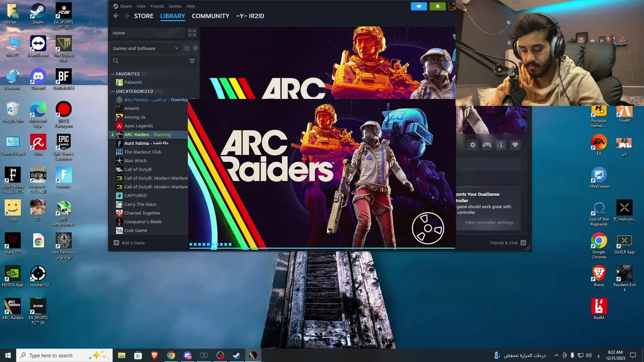Select Amenti in game list
Viewport: 644px width, 362px height.
(x=131, y=109)
